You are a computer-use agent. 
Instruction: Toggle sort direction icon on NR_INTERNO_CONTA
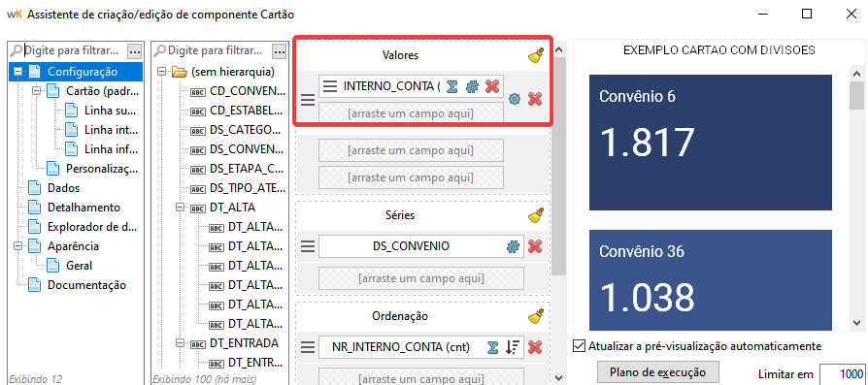click(x=513, y=347)
